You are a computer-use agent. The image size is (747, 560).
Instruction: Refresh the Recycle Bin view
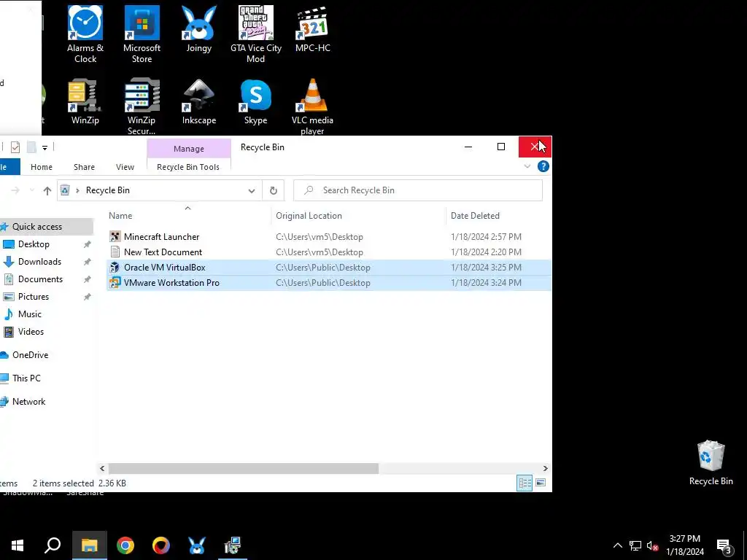(x=274, y=190)
